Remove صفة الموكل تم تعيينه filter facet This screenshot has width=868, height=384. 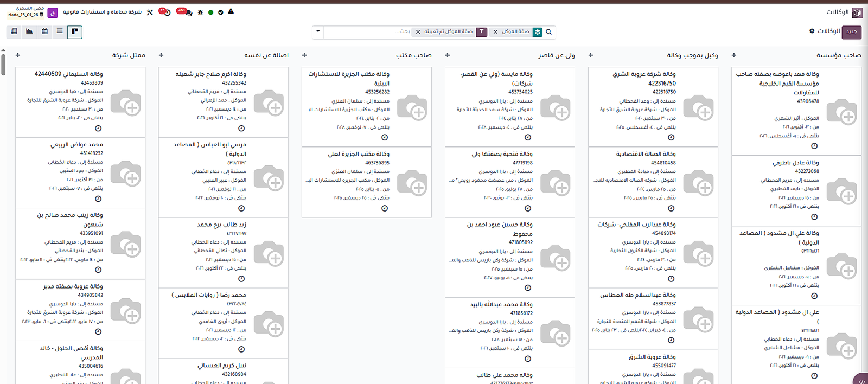[x=418, y=32]
